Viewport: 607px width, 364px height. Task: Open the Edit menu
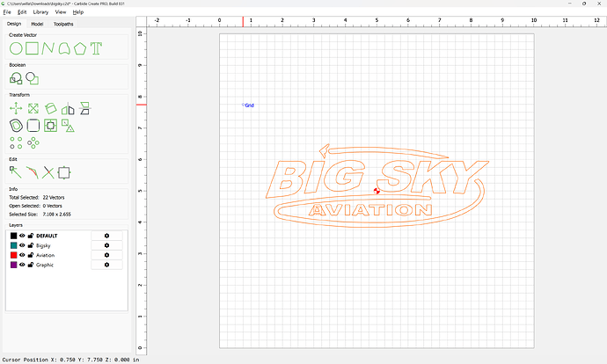pos(22,12)
